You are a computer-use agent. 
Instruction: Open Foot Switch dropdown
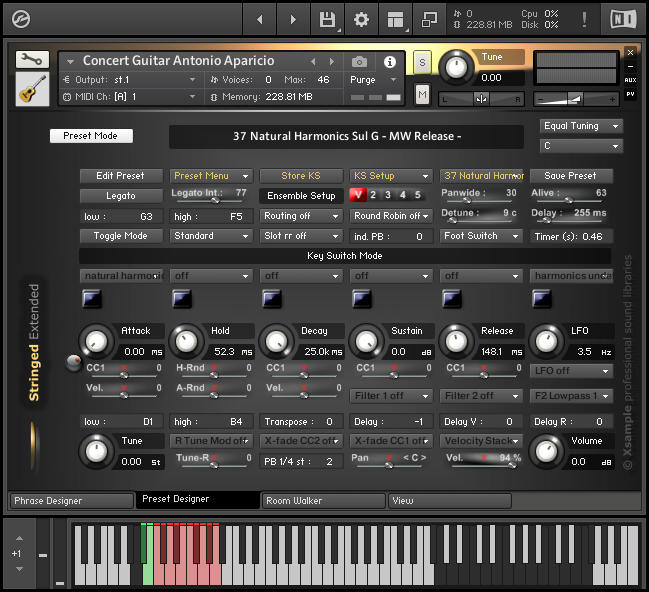click(481, 236)
